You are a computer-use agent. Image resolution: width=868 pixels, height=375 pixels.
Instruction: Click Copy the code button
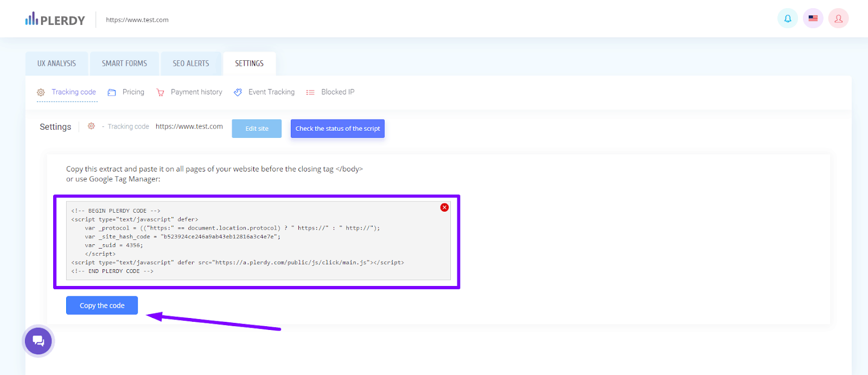102,306
